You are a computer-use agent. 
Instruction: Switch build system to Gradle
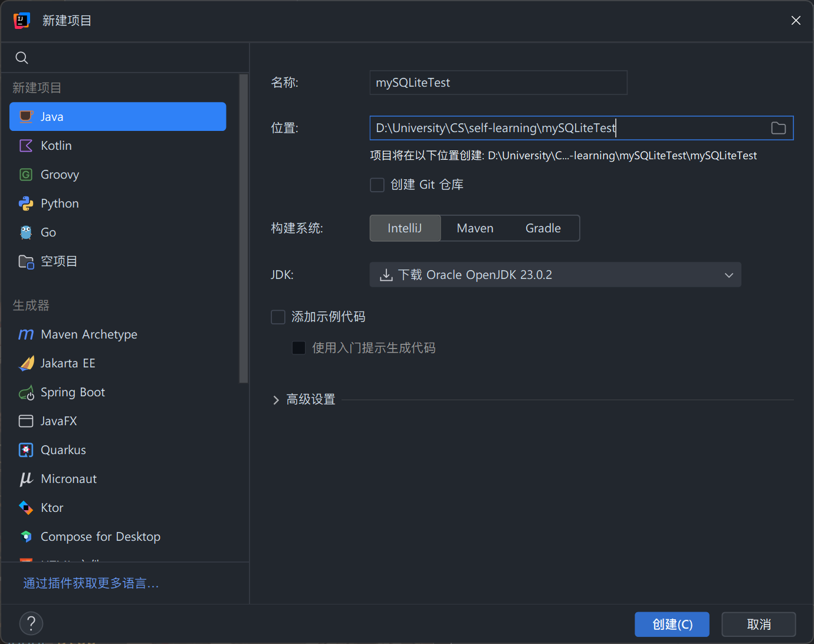coord(543,228)
